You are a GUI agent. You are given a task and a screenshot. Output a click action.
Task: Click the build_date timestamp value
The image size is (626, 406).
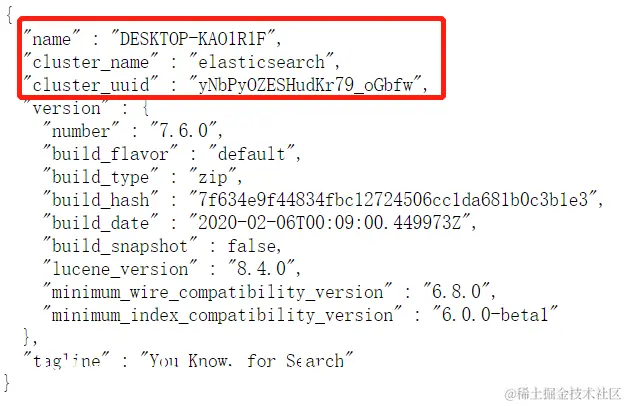click(330, 222)
